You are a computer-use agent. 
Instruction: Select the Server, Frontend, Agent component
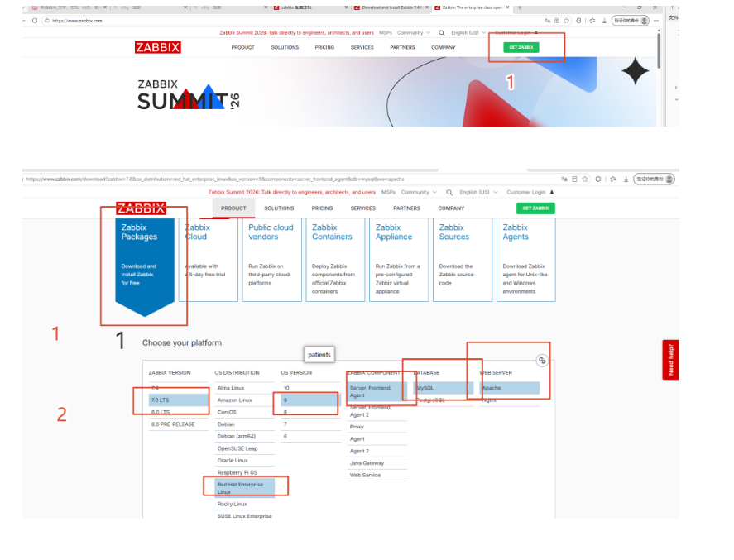[x=377, y=391]
